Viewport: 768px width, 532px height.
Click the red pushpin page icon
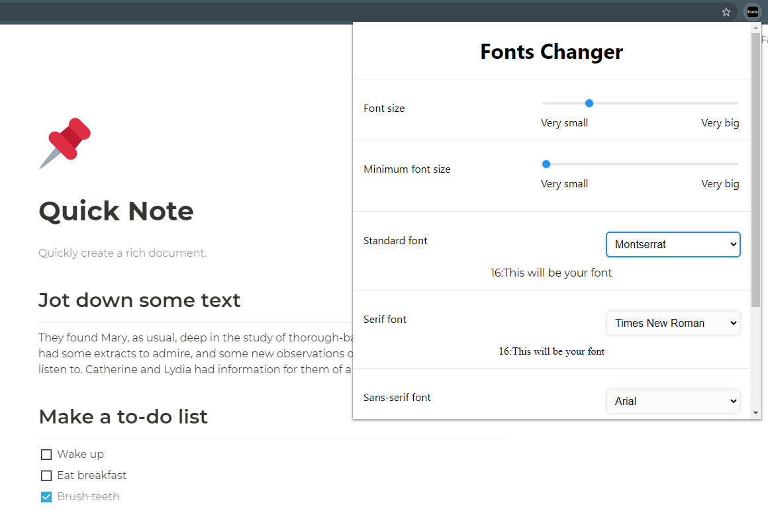point(65,143)
